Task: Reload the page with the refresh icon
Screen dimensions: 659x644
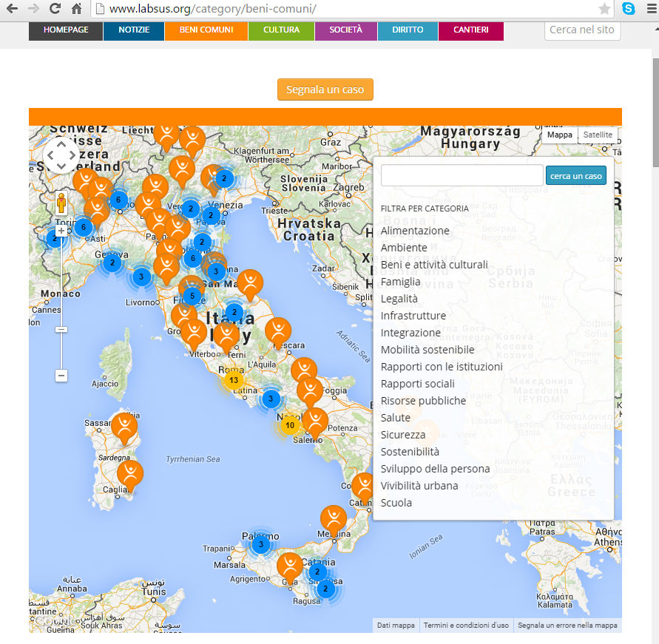Action: (55, 8)
